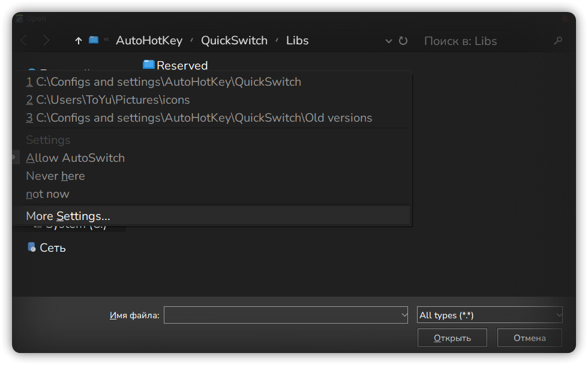
Task: Select the Allow AutoSwitch radio option
Action: pyautogui.click(x=75, y=158)
